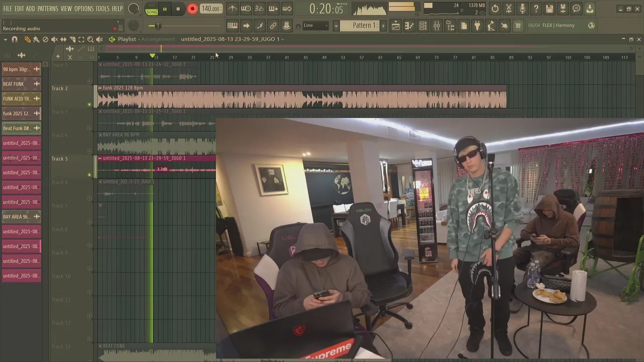Click the main volume knob

pos(133,9)
